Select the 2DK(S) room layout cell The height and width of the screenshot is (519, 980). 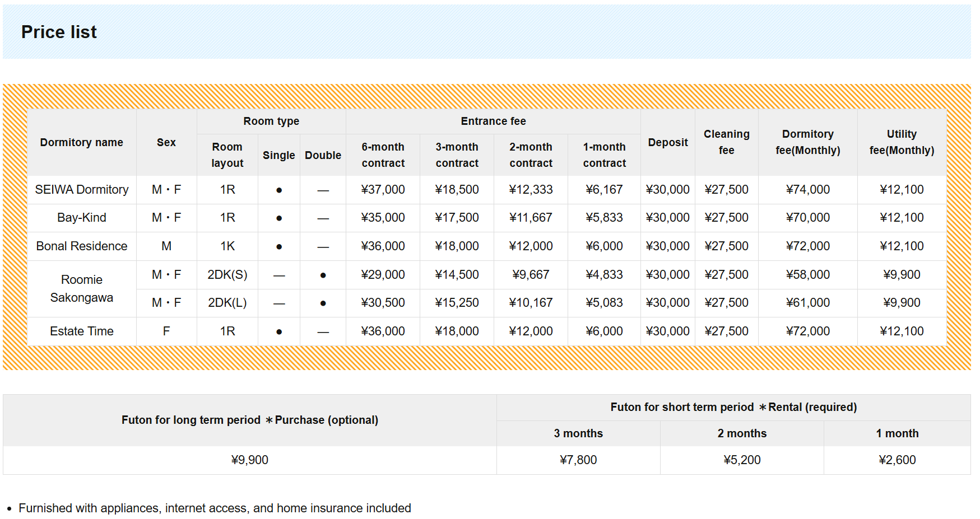coord(227,275)
